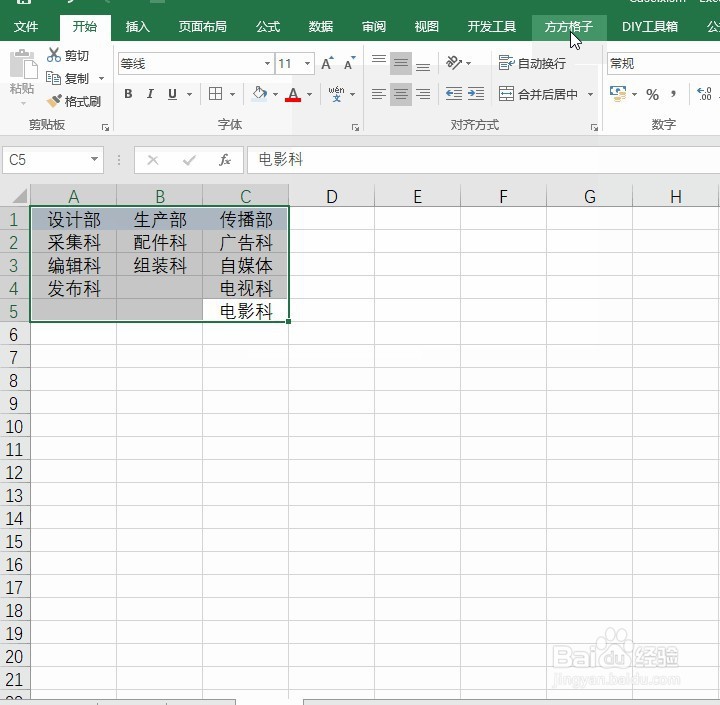
Task: Click cell containing 配件科
Action: [159, 242]
